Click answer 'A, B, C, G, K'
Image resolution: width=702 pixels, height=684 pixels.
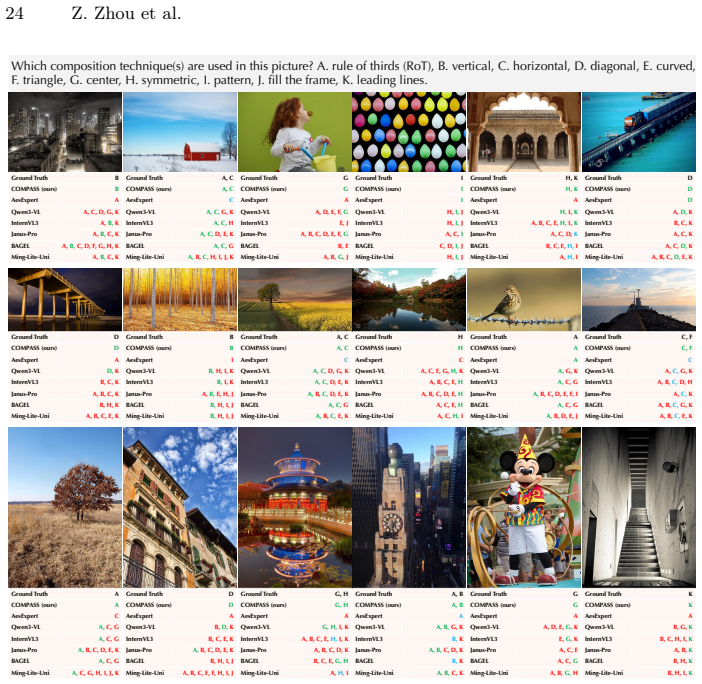[675, 405]
